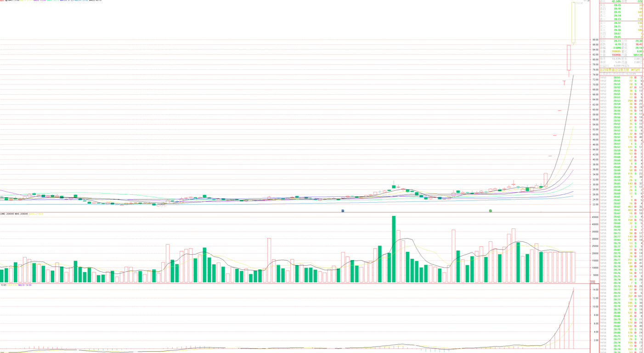
Task: Click the MACD 14.56 legend label
Action: 25,285
